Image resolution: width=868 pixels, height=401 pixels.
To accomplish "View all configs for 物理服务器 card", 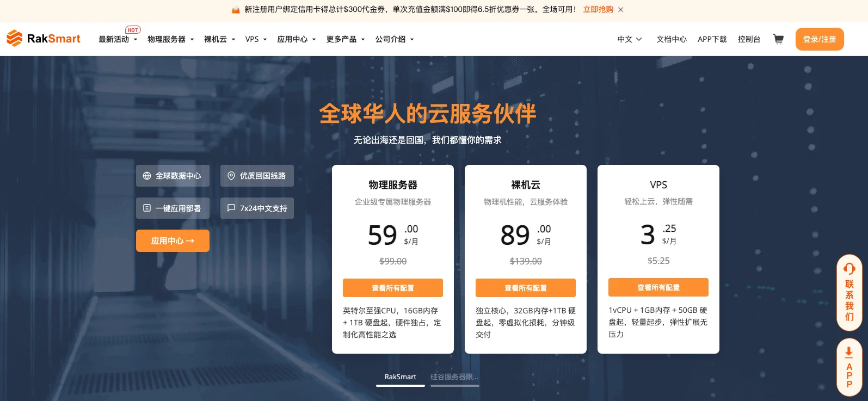I will click(x=393, y=288).
